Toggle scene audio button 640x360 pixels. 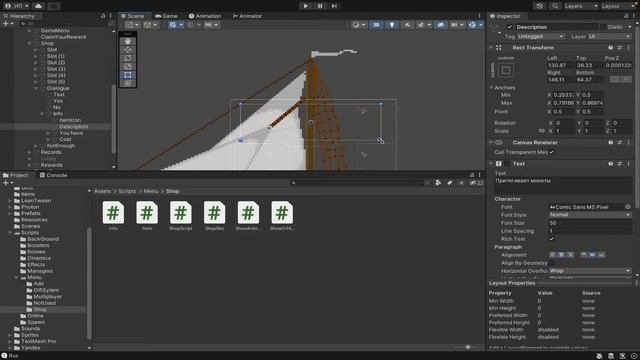tap(407, 25)
